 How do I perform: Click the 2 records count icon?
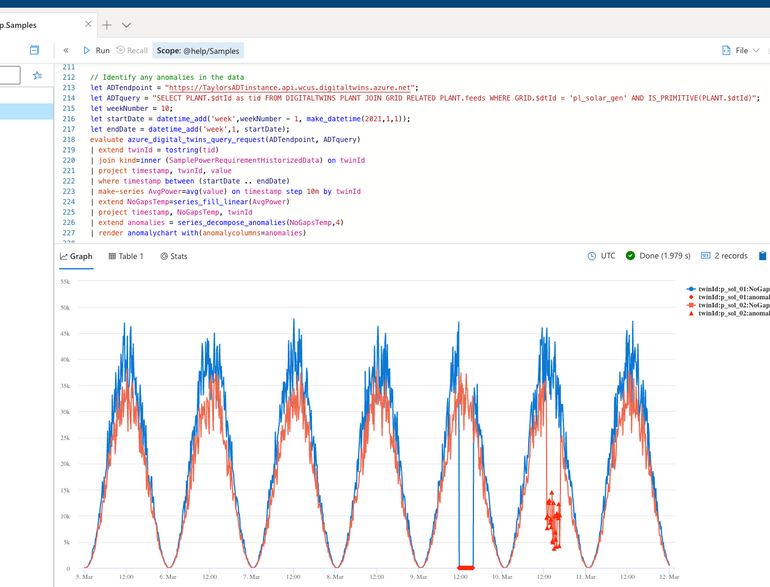click(x=706, y=256)
